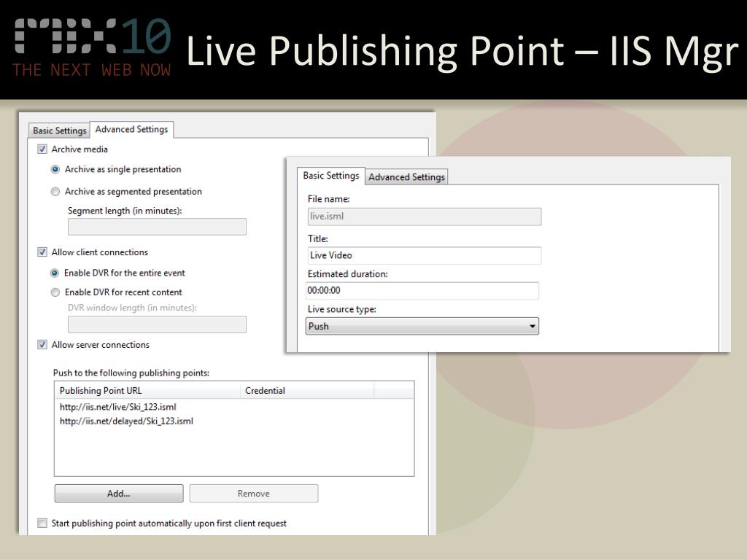Image resolution: width=747 pixels, height=560 pixels.
Task: Select Advanced Settings tab in left dialog
Action: (131, 130)
